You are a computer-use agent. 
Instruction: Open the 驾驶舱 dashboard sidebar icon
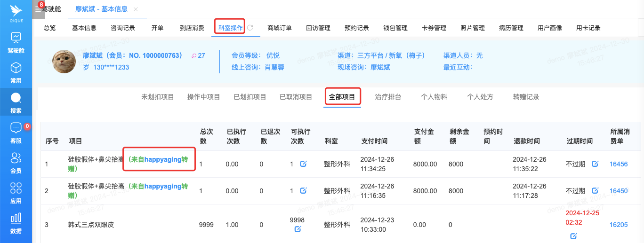click(16, 41)
